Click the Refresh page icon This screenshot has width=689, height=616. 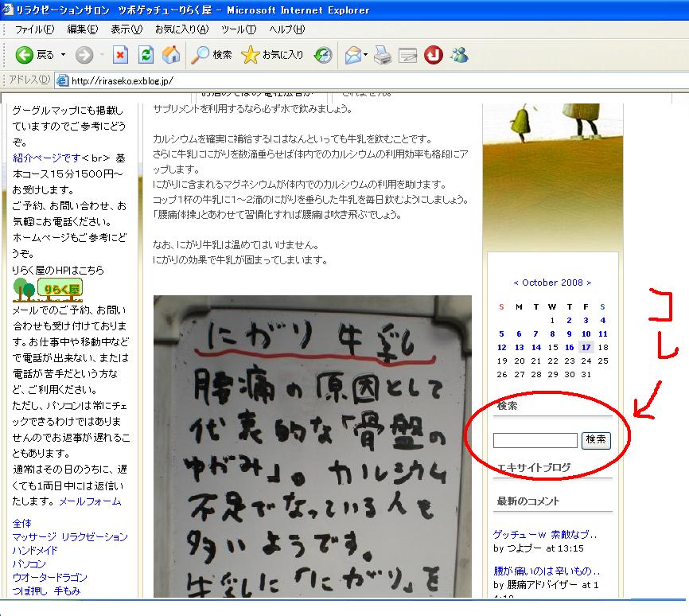[146, 55]
